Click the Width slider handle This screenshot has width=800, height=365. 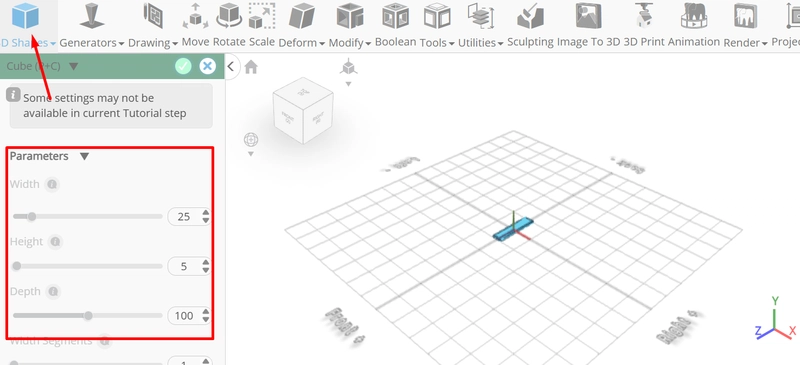[32, 216]
